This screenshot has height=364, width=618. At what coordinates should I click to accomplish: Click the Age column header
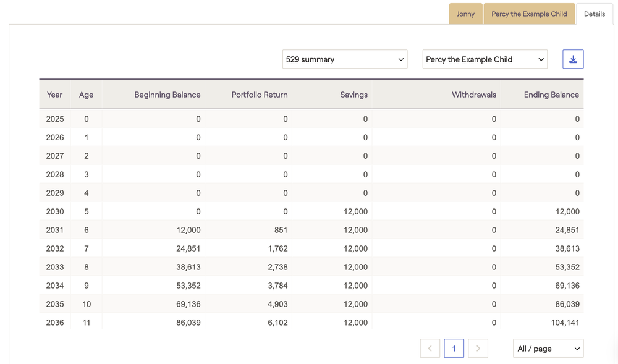(87, 95)
